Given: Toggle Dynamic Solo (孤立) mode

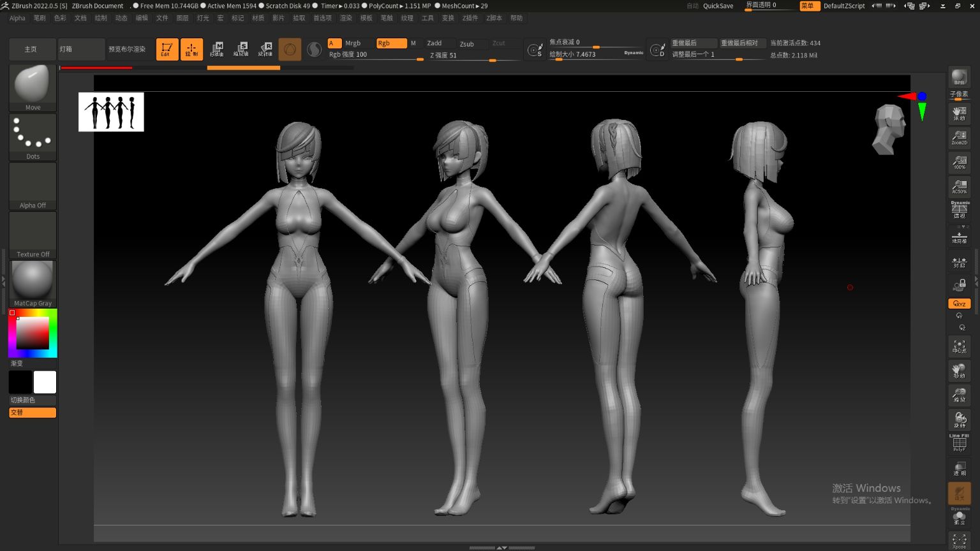Looking at the screenshot, I should point(959,518).
